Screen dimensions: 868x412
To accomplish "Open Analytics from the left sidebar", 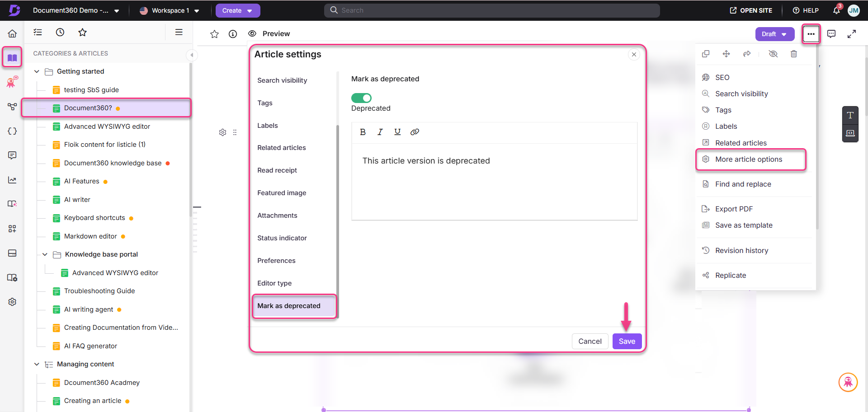I will 12,179.
